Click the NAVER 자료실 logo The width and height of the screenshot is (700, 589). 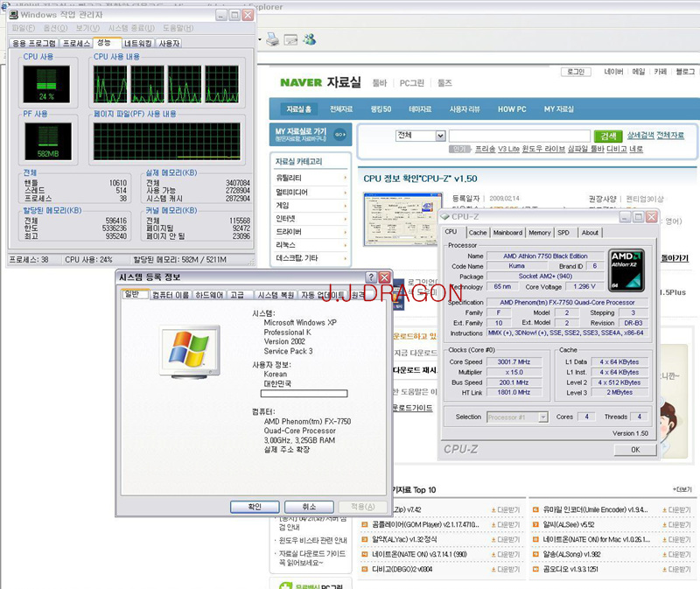point(320,82)
